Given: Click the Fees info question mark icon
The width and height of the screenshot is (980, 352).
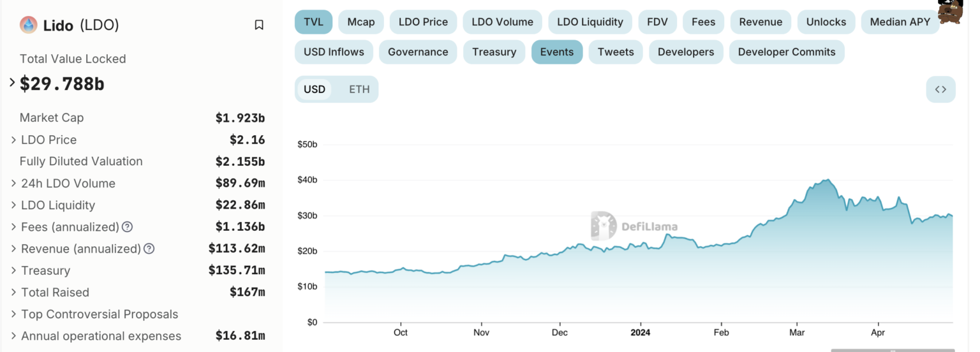Looking at the screenshot, I should point(127,227).
